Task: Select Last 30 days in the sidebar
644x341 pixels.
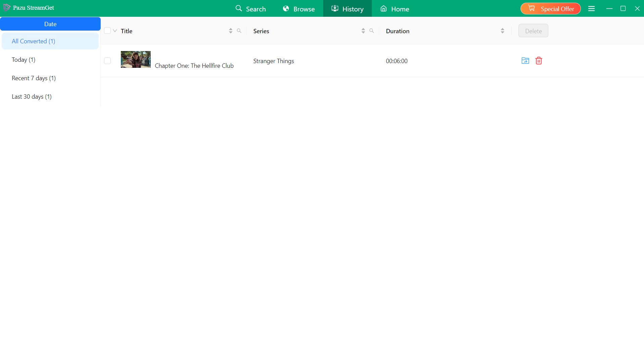Action: point(32,96)
